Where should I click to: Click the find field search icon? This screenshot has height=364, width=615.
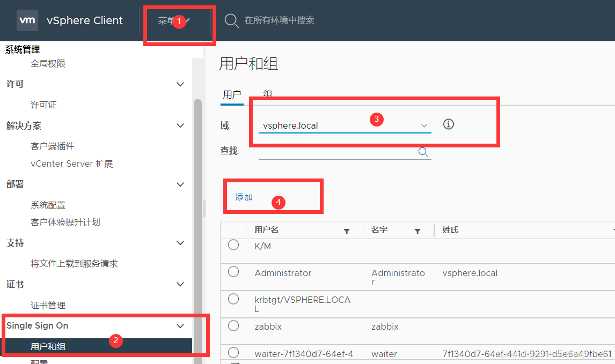[423, 152]
